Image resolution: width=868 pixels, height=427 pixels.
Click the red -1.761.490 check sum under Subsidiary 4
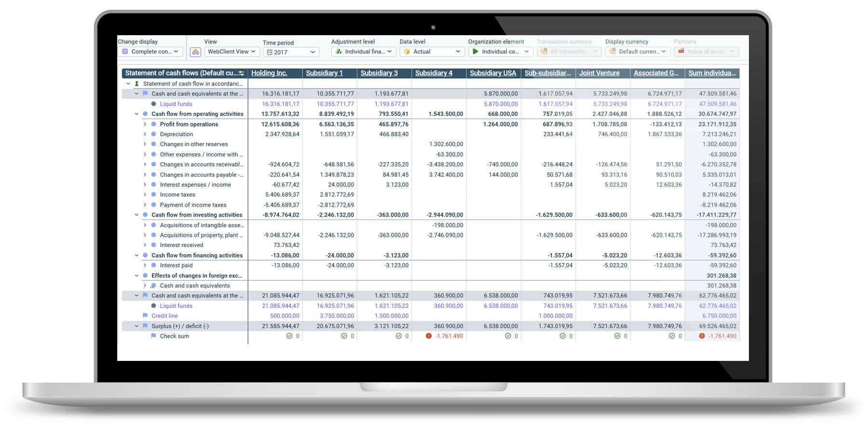[449, 336]
